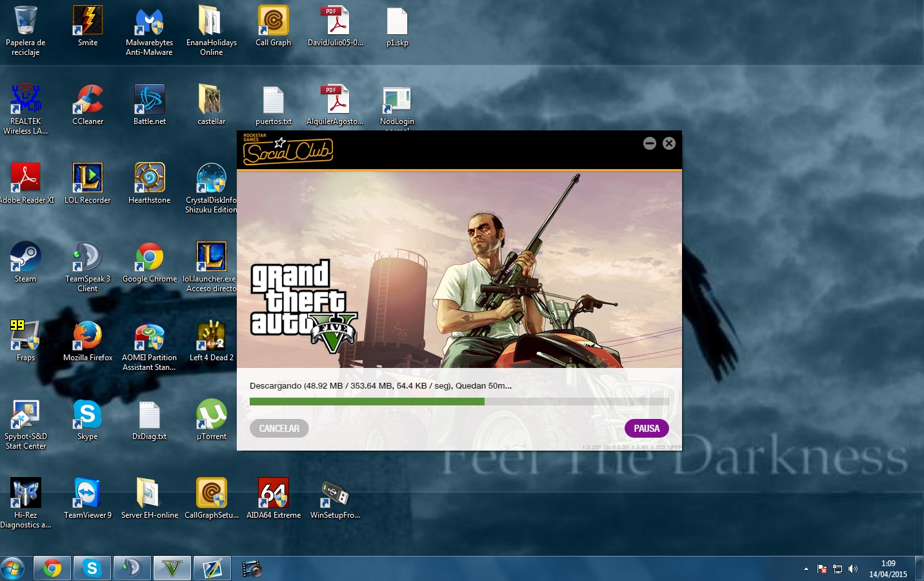Viewport: 924px width, 581px height.
Task: Click the Show desktop button
Action: point(919,568)
